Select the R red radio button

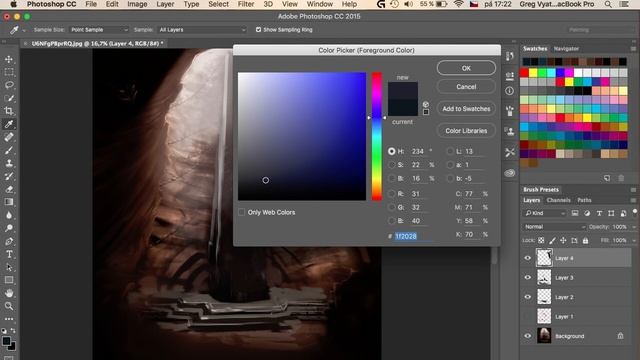click(x=391, y=194)
